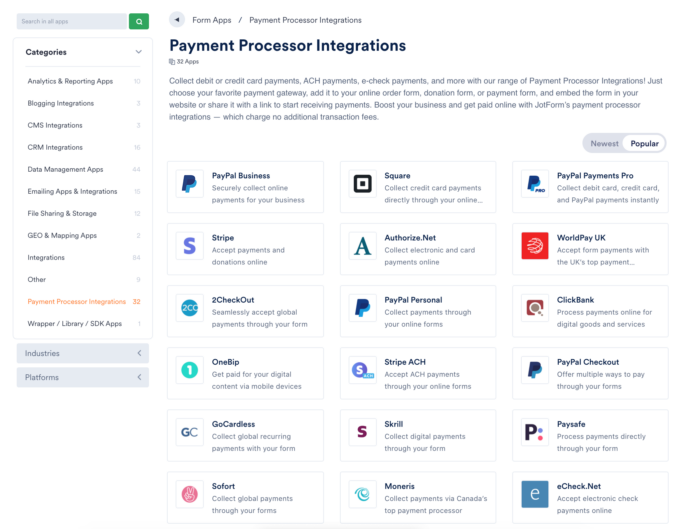700x529 pixels.
Task: Open the Moneris logo icon
Action: pyautogui.click(x=362, y=494)
